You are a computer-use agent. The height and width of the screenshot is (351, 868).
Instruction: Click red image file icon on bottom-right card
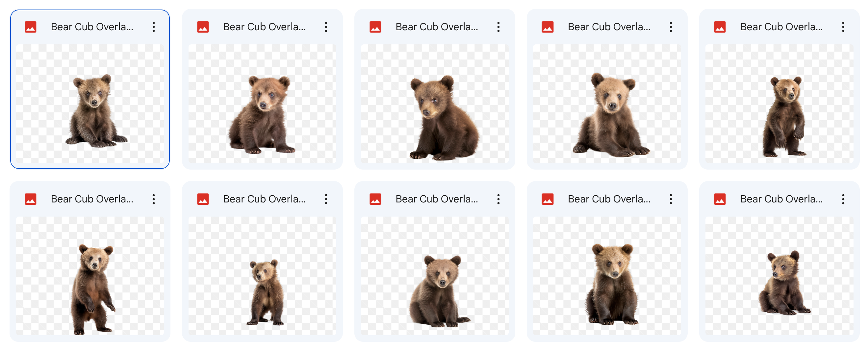point(720,199)
